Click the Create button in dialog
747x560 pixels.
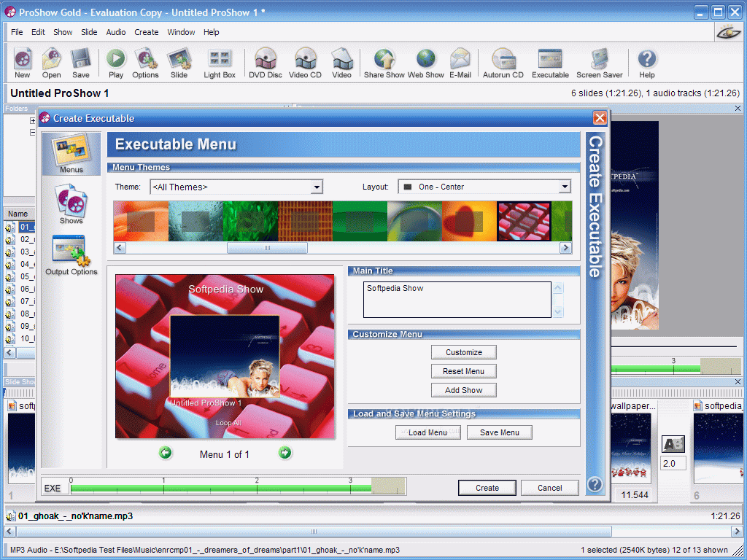487,488
